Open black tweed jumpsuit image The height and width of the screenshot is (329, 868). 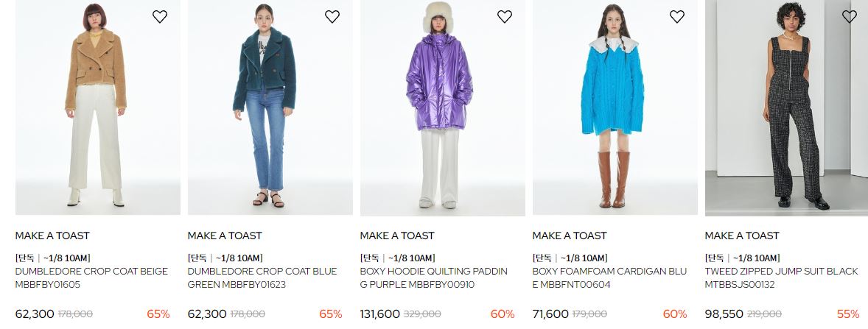[787, 107]
